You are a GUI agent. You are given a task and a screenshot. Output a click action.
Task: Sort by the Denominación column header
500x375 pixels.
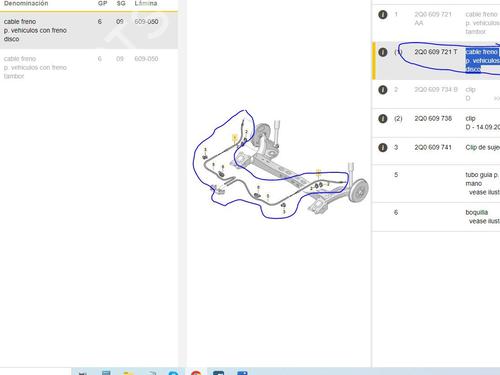point(26,4)
